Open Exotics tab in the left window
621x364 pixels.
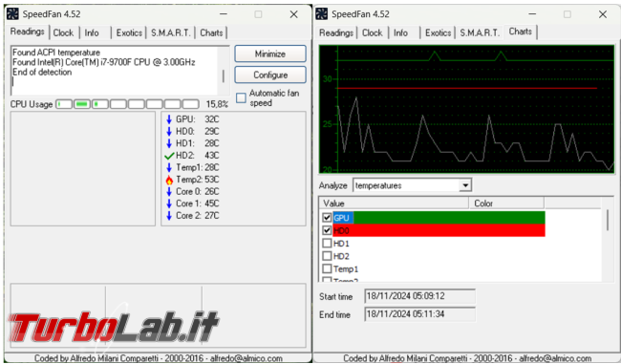[129, 32]
